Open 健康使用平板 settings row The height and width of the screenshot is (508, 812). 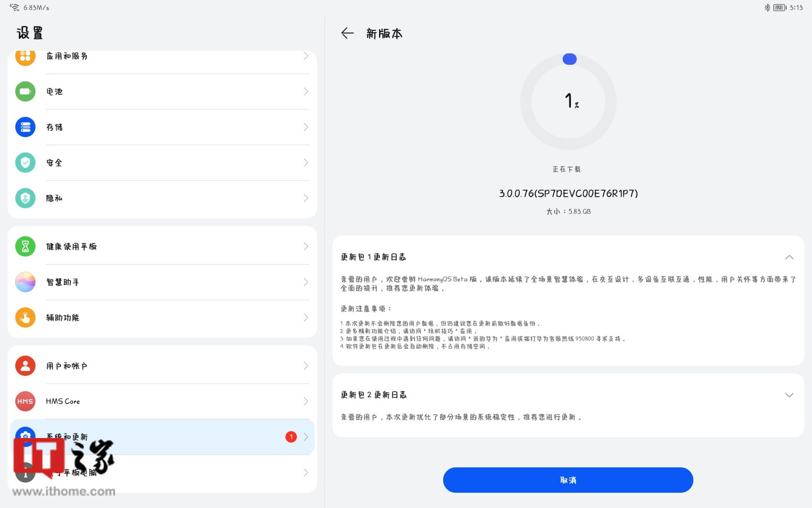click(x=162, y=247)
